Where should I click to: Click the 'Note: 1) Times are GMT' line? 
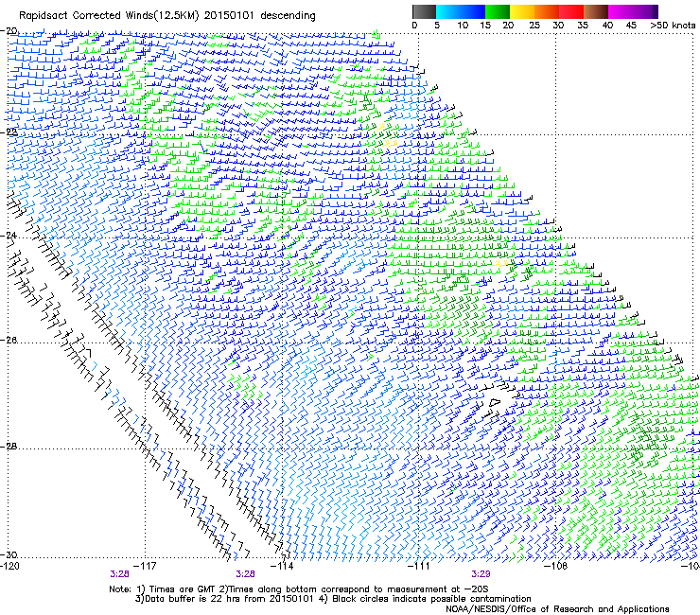tap(299, 589)
